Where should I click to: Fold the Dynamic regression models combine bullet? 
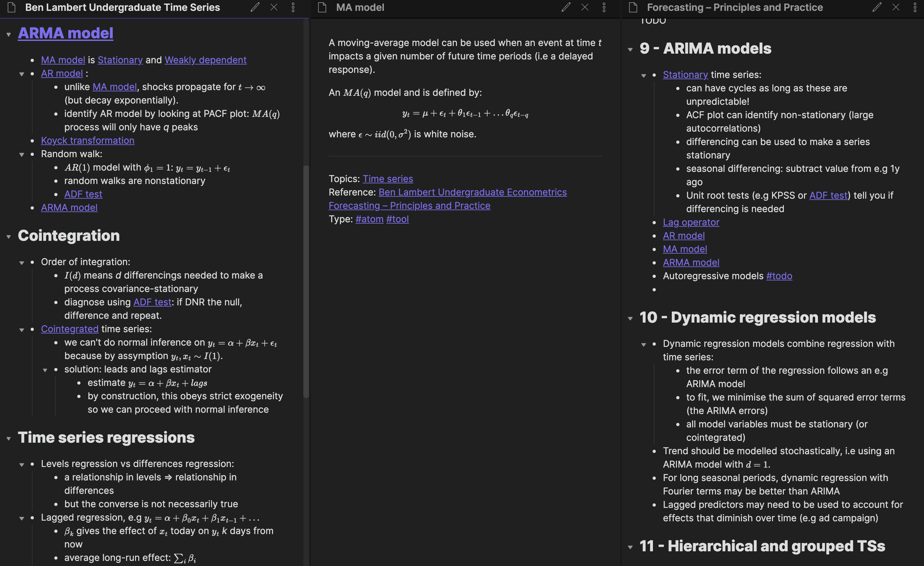click(x=643, y=344)
